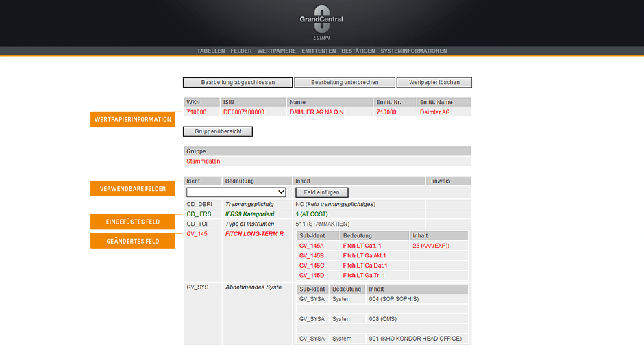Click the Wertpapier löschen button
The height and width of the screenshot is (362, 644).
tap(434, 83)
